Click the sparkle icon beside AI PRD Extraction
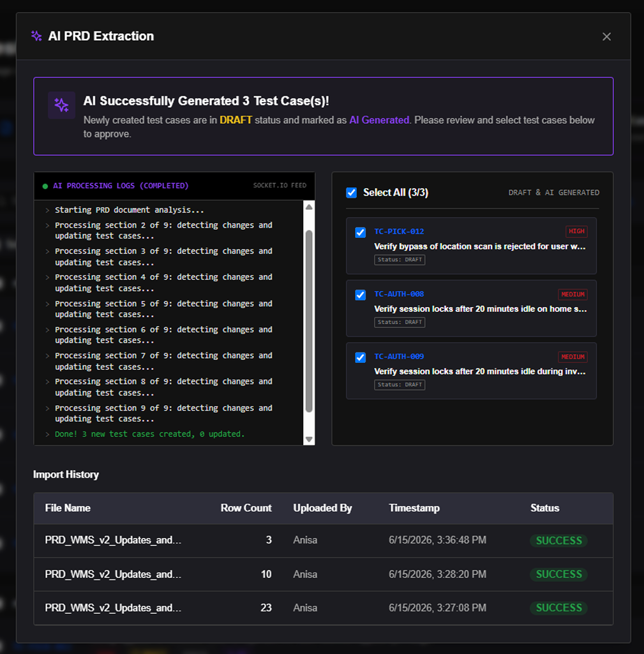Viewport: 644px width, 654px height. (x=36, y=36)
